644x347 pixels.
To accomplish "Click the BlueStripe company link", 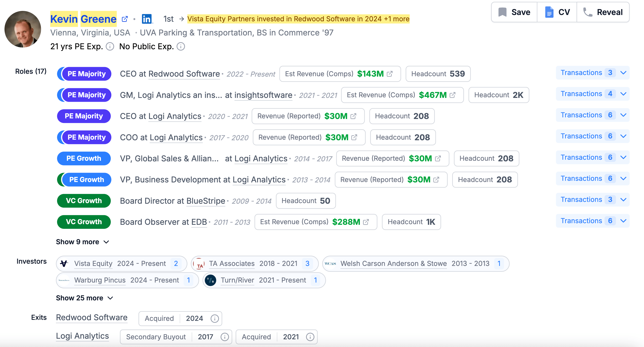I will (206, 201).
